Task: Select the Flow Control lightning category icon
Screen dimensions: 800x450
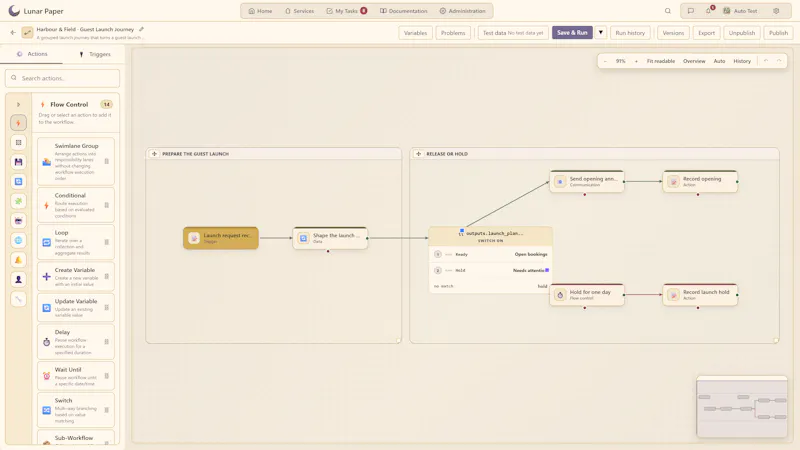Action: pos(18,122)
